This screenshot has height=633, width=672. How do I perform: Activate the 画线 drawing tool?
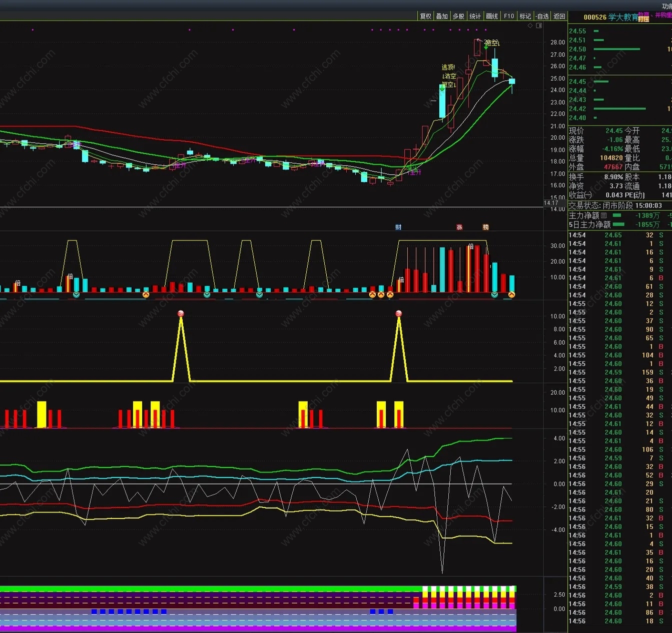492,16
